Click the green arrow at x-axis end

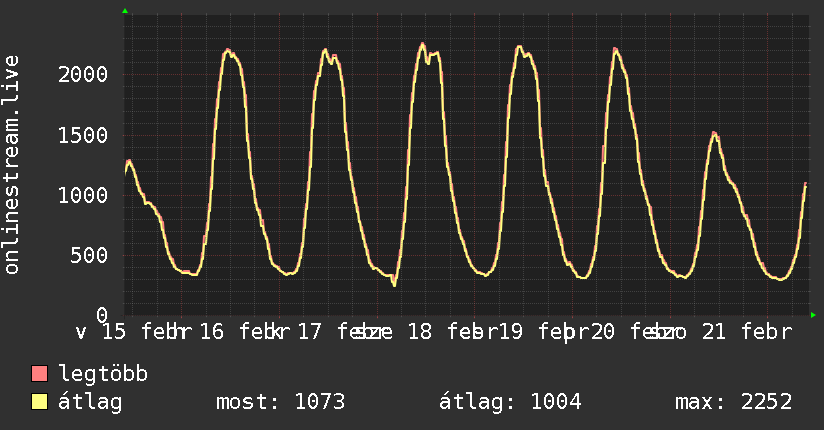pos(814,315)
